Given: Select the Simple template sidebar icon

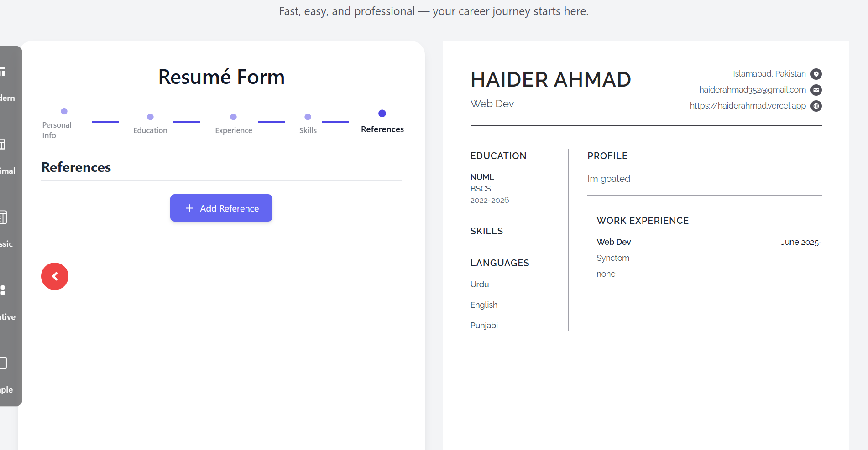Looking at the screenshot, I should (4, 363).
